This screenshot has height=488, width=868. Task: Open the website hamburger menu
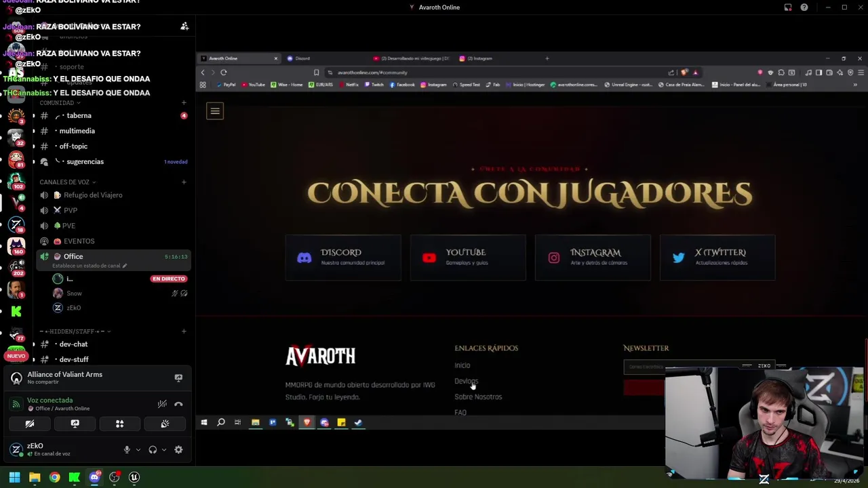(215, 111)
